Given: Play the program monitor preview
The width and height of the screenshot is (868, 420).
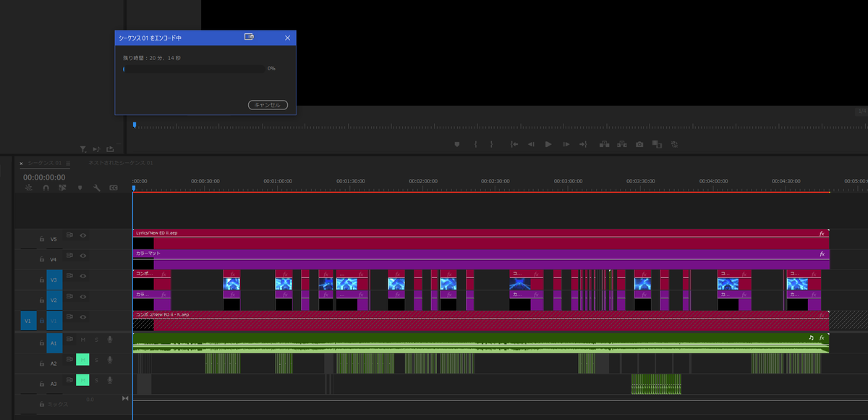Looking at the screenshot, I should [548, 144].
